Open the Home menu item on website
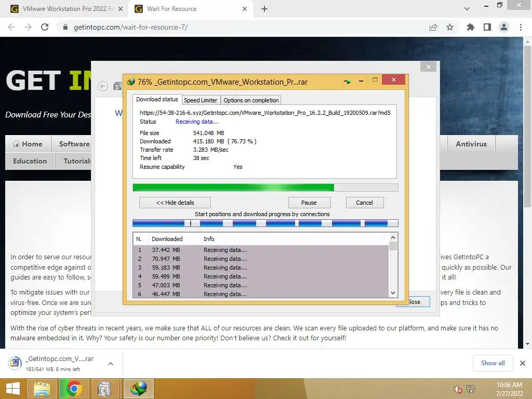Viewport: 532px width, 399px height. [28, 144]
